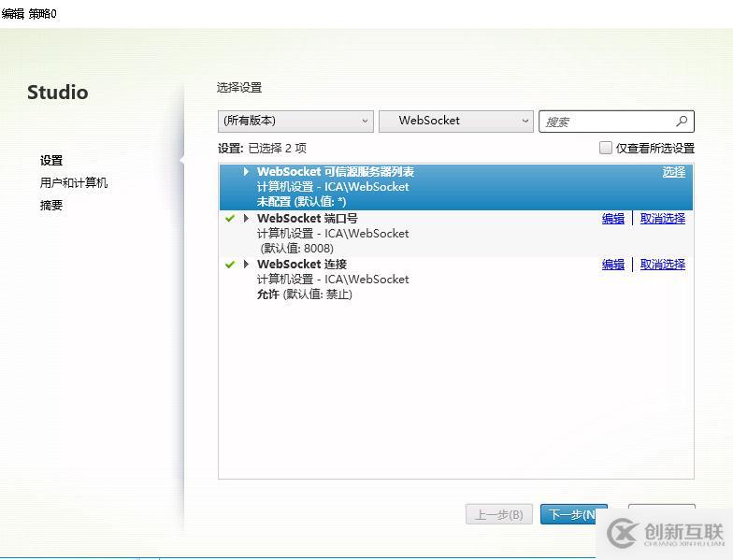This screenshot has width=733, height=560.
Task: Focus the 搜索 search input field
Action: 606,122
